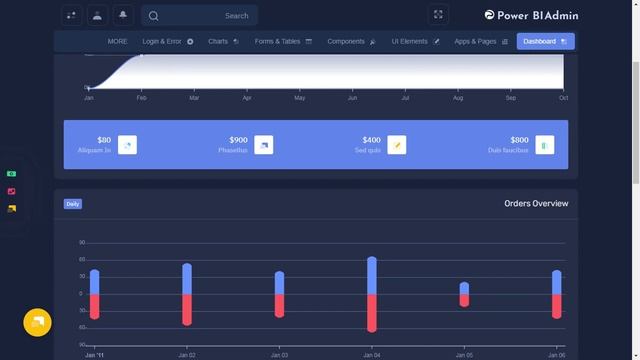Click the red bar segment for Jan 05
Image resolution: width=640 pixels, height=360 pixels.
click(x=464, y=301)
